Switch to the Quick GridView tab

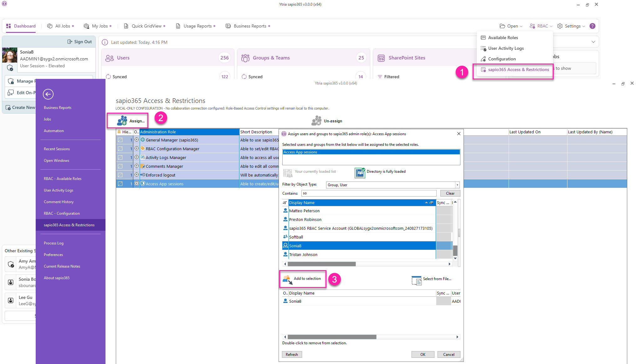[145, 26]
